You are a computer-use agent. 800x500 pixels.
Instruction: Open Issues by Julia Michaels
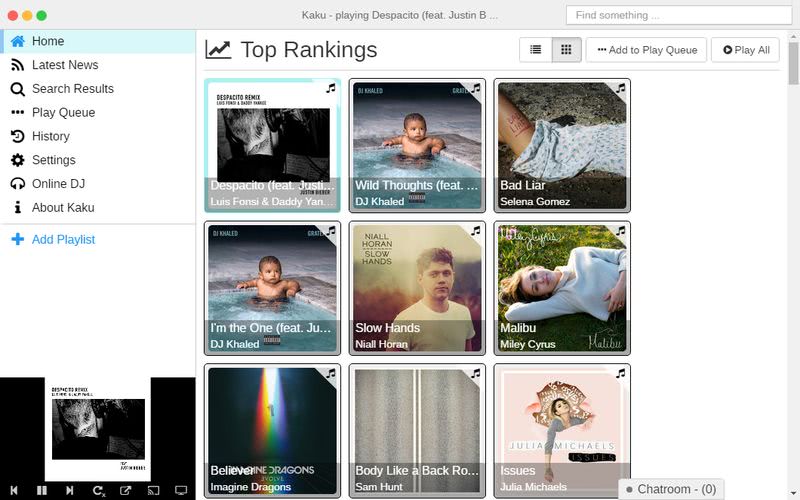click(562, 431)
